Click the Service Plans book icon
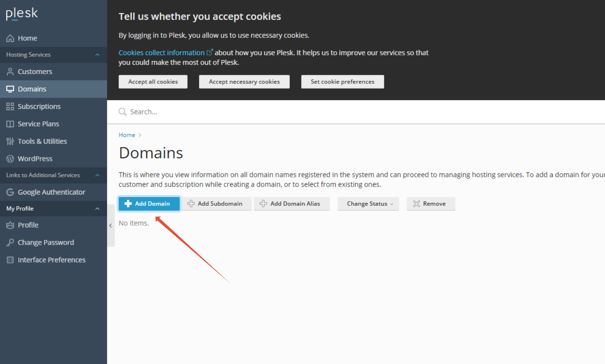Image resolution: width=605 pixels, height=364 pixels. (10, 124)
